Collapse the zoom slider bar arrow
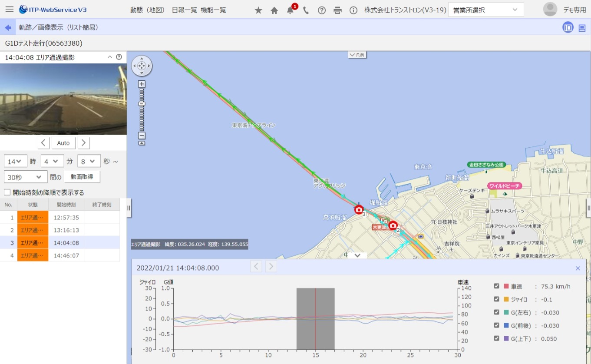The image size is (591, 364). [142, 143]
